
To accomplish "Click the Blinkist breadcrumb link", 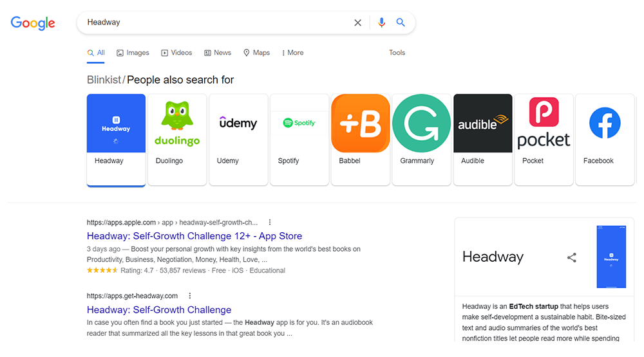I will click(x=104, y=80).
